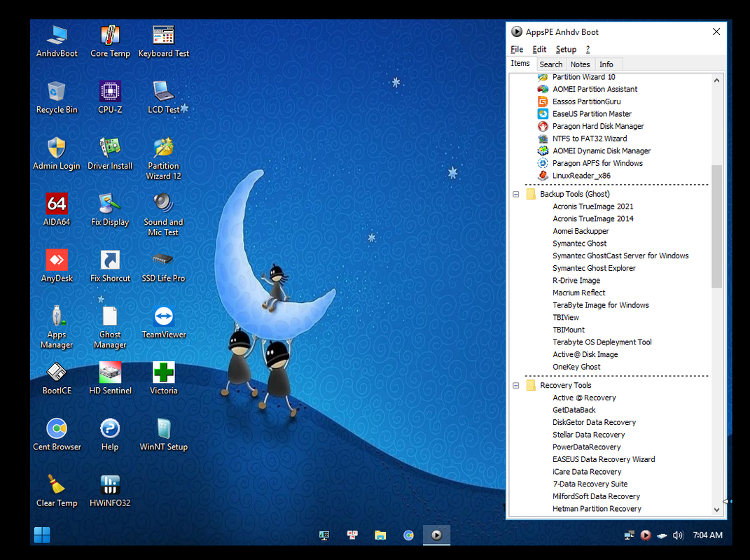Open SSD Life Pro shortcut

(164, 266)
